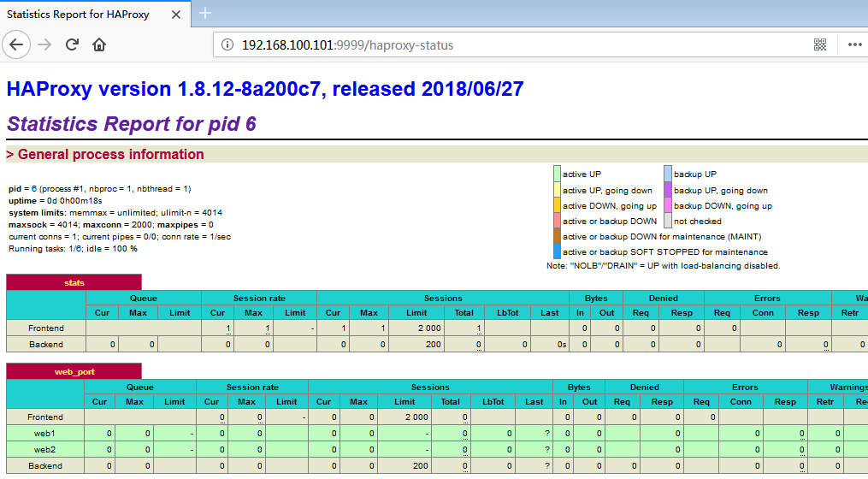Close the Statistics Report for HAProxy tab
The width and height of the screenshot is (868, 479).
point(176,15)
